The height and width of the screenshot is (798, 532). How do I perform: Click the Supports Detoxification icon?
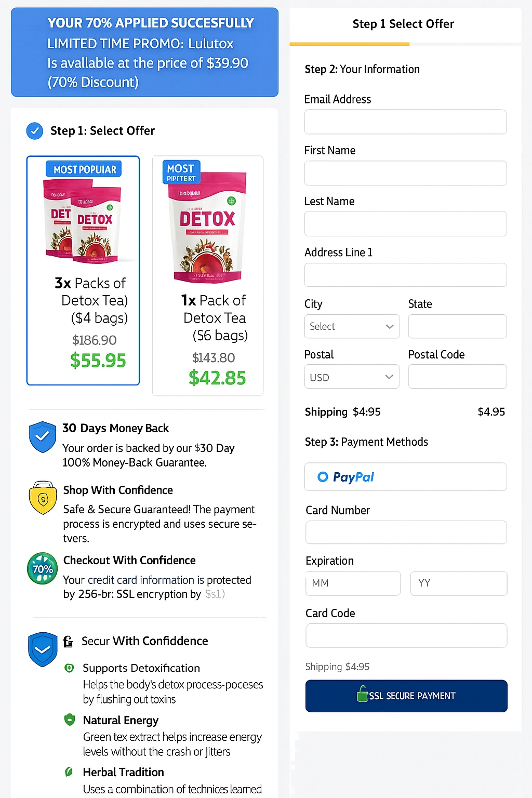[69, 668]
